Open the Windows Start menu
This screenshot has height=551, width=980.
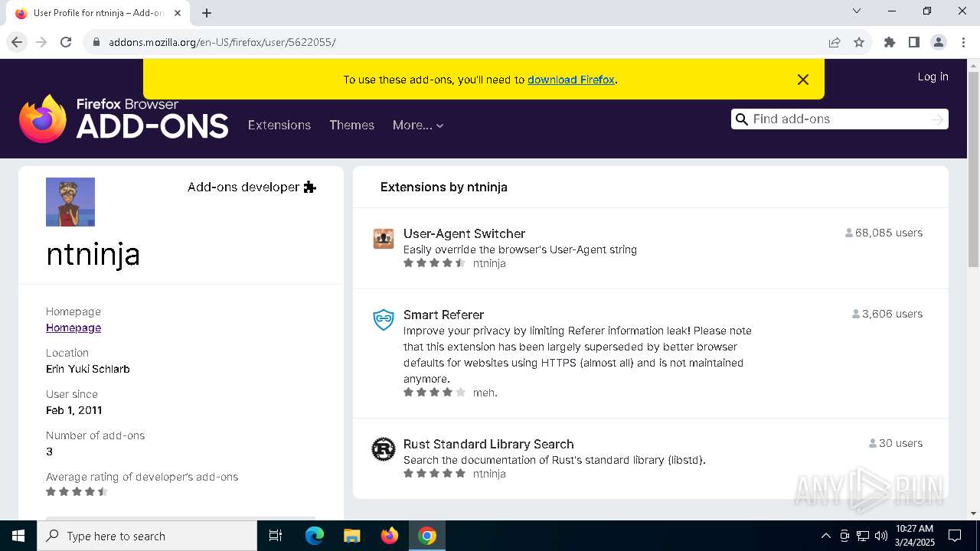click(x=18, y=536)
